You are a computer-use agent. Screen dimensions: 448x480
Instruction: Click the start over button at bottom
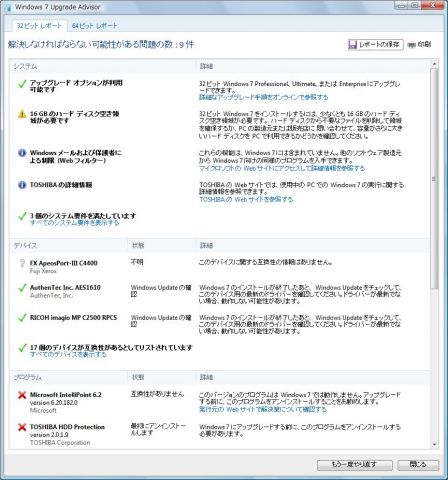pos(355,464)
